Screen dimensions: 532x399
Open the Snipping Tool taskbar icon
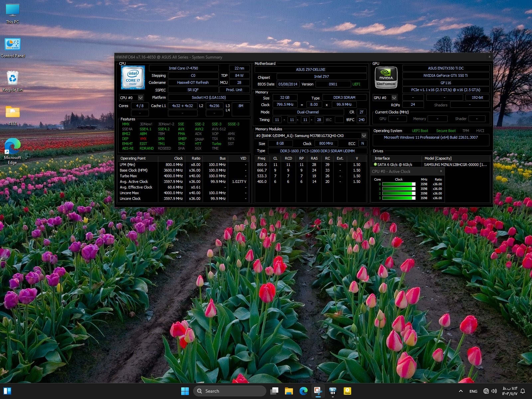318,391
